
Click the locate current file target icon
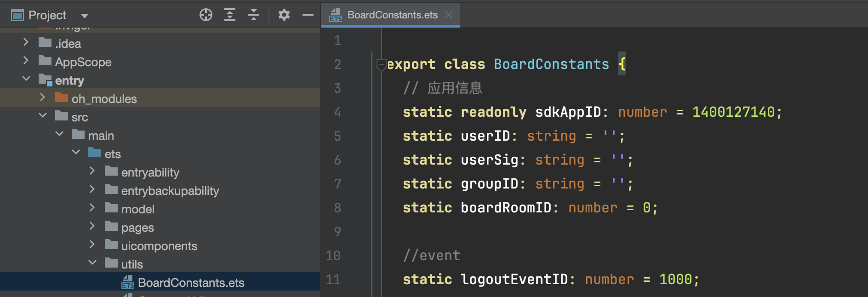(206, 15)
